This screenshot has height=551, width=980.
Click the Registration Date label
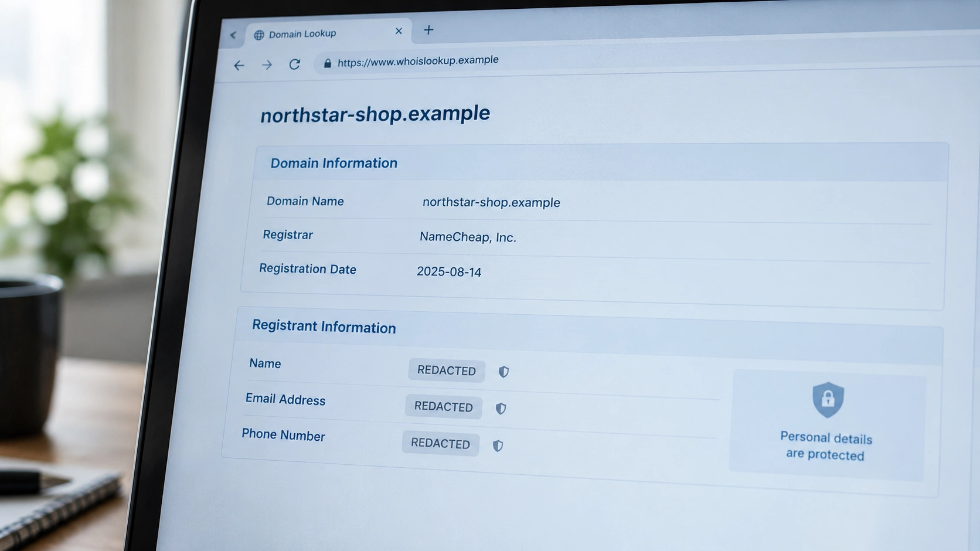pos(308,268)
